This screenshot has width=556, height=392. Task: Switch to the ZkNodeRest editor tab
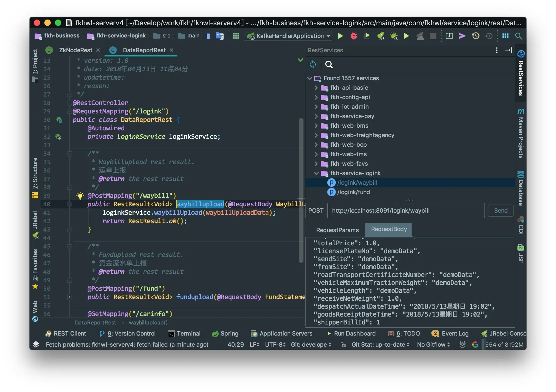76,50
